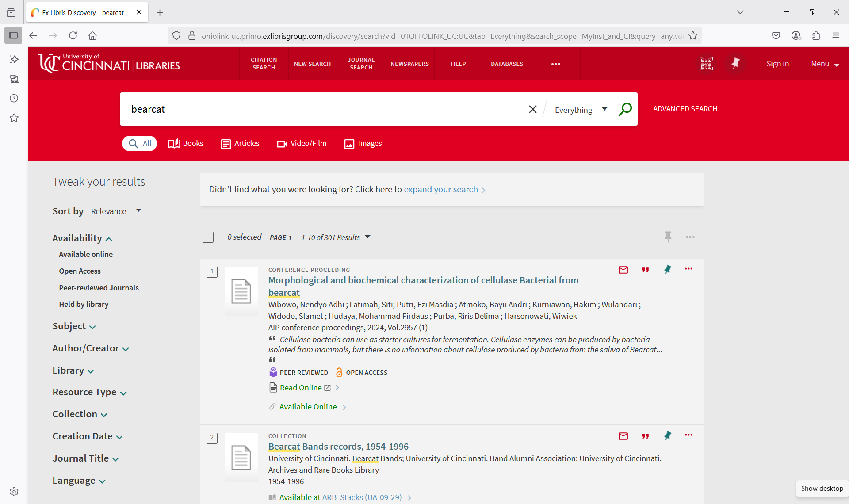
Task: Collapse the Availability facet section
Action: pyautogui.click(x=109, y=239)
